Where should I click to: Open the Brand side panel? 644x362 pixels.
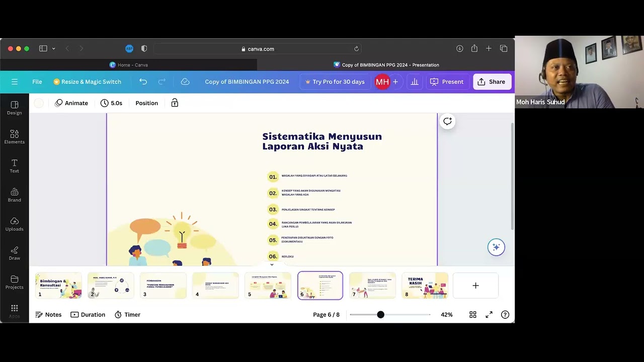point(15,195)
